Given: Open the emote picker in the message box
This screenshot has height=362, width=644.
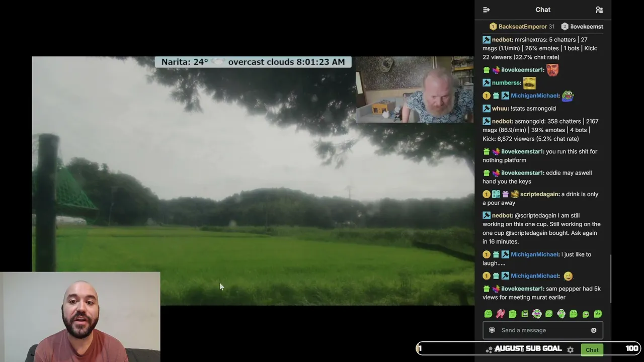Looking at the screenshot, I should coord(594,330).
